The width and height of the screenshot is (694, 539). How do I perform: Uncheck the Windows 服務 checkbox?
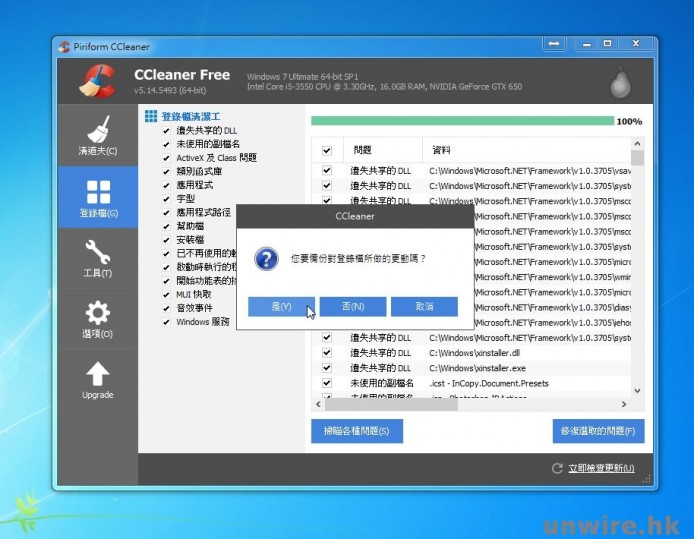coord(167,322)
